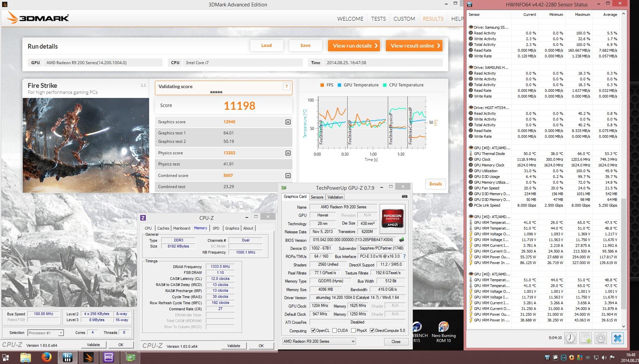Open the SPD tab in CPU-Z
This screenshot has height=364, width=639.
[x=216, y=228]
